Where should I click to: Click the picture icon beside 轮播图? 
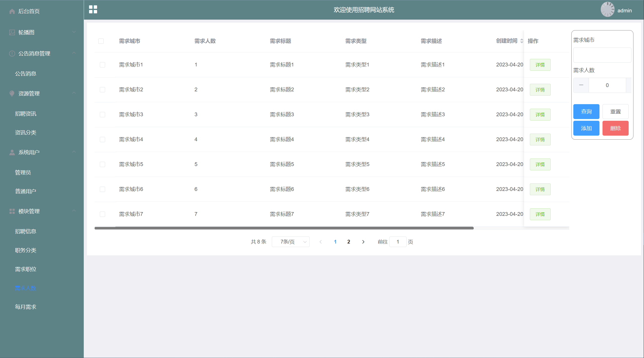pyautogui.click(x=12, y=32)
